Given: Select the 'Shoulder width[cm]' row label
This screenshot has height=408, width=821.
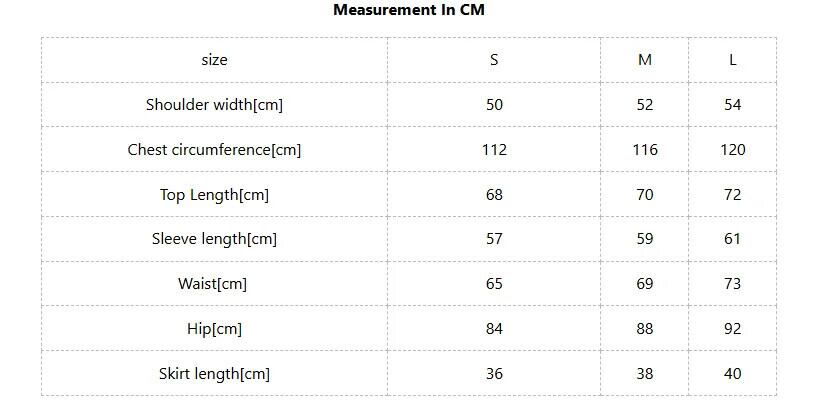Looking at the screenshot, I should point(214,105).
